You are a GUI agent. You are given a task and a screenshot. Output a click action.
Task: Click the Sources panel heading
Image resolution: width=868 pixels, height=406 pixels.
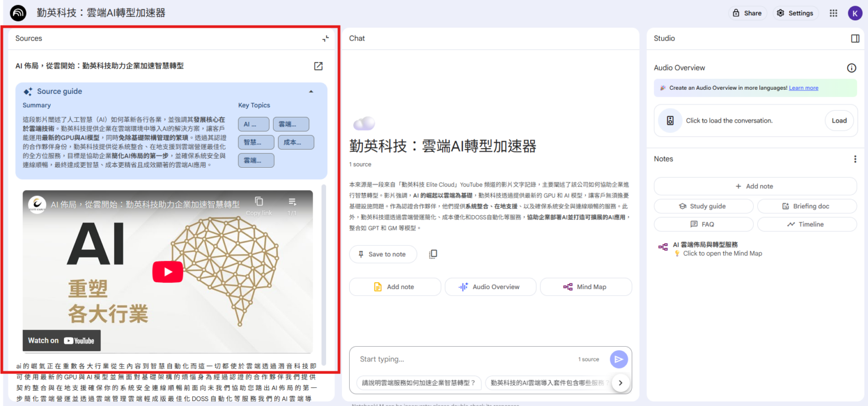click(29, 38)
